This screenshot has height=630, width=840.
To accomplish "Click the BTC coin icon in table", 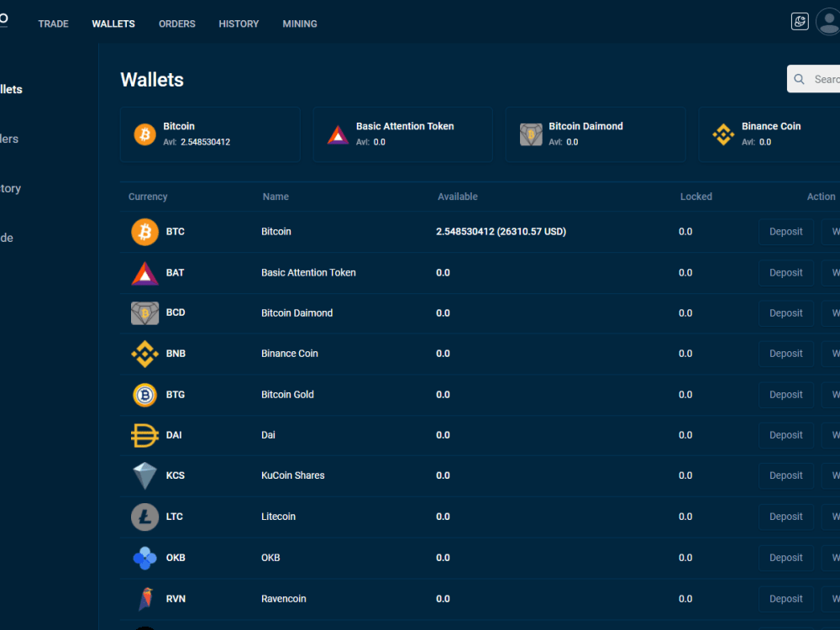I will (x=144, y=232).
